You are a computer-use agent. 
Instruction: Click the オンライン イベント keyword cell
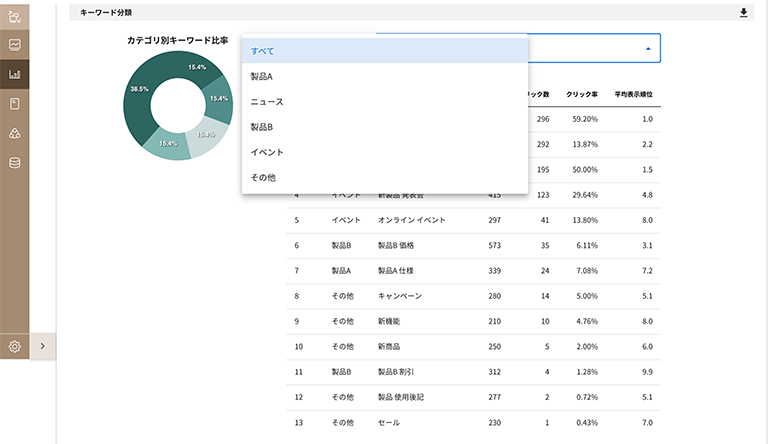[x=411, y=220]
